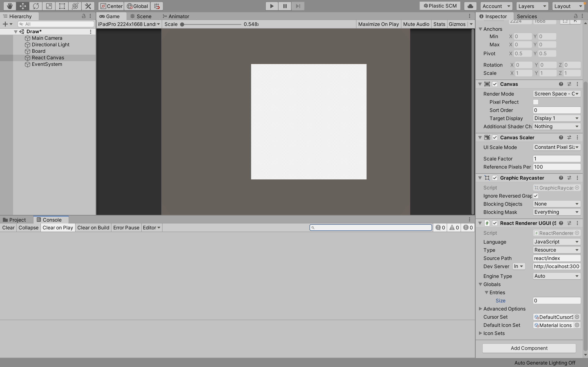This screenshot has height=367, width=588.
Task: Toggle grid snapping icon in toolbar
Action: [x=157, y=6]
